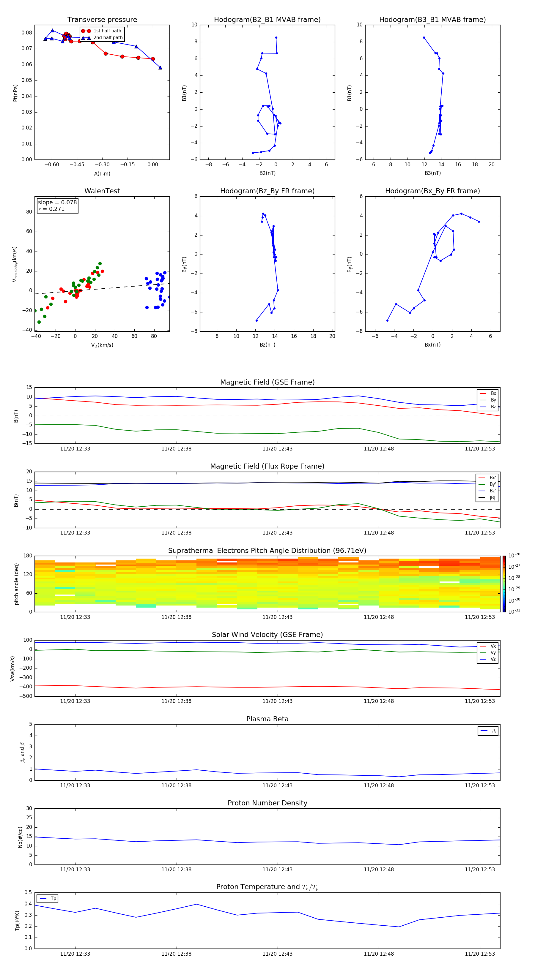Image resolution: width=535 pixels, height=980 pixels.
Task: Click the pitch angle spectrogram colorbar
Action: click(x=504, y=584)
